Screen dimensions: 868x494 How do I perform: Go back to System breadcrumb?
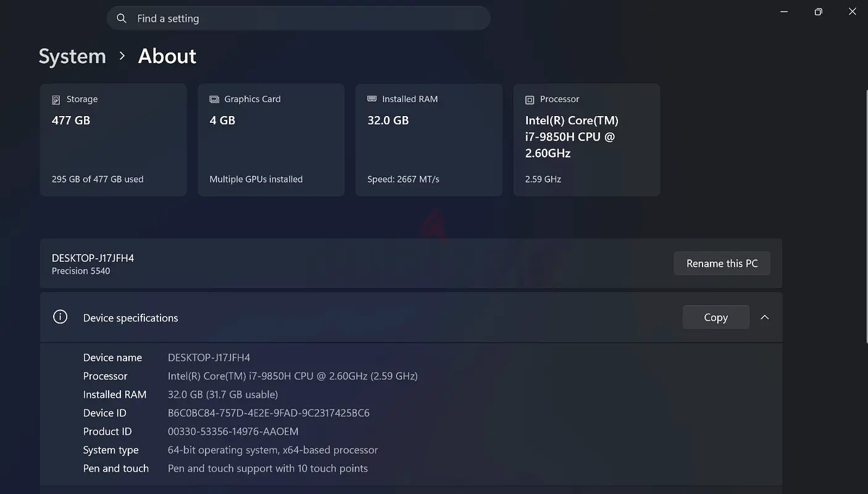tap(72, 56)
